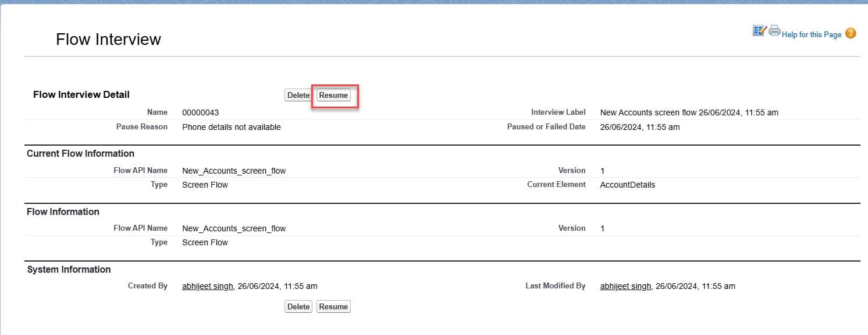The height and width of the screenshot is (335, 868).
Task: Click the printable view printer icon
Action: tap(774, 31)
